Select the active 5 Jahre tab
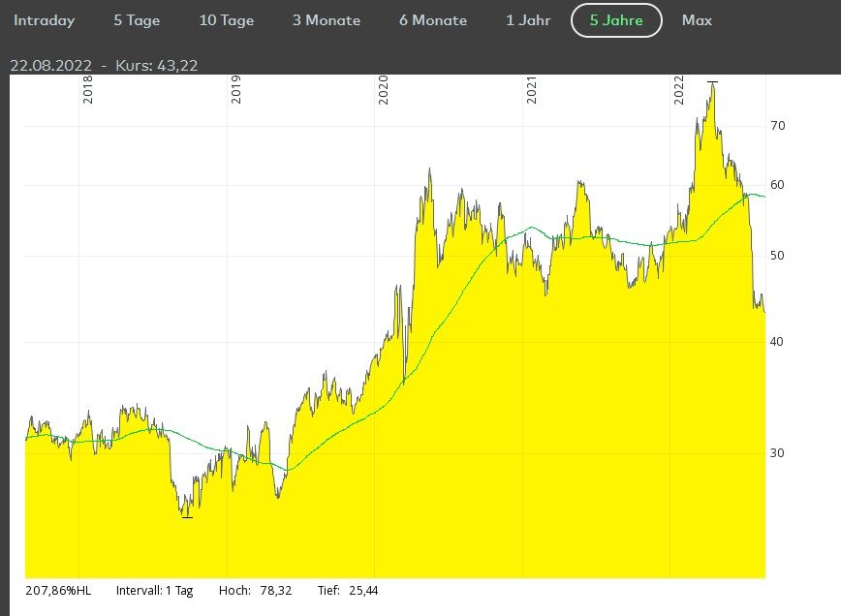The image size is (841, 616). 616,20
